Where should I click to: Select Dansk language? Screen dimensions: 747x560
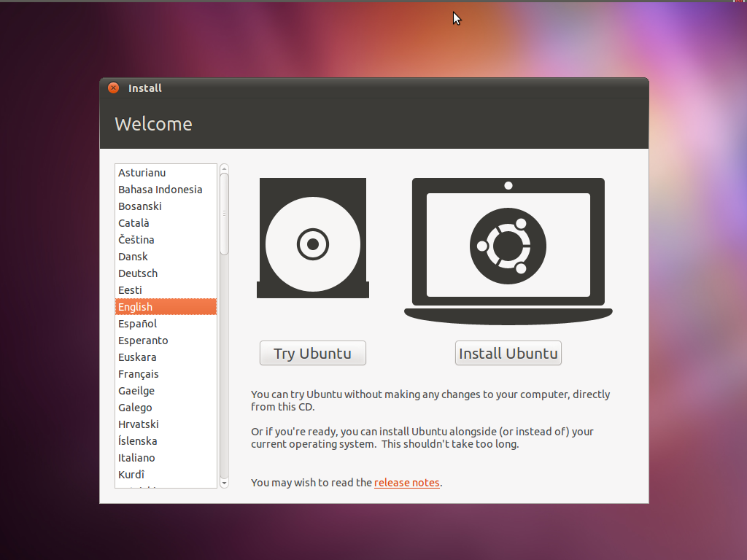tap(166, 256)
